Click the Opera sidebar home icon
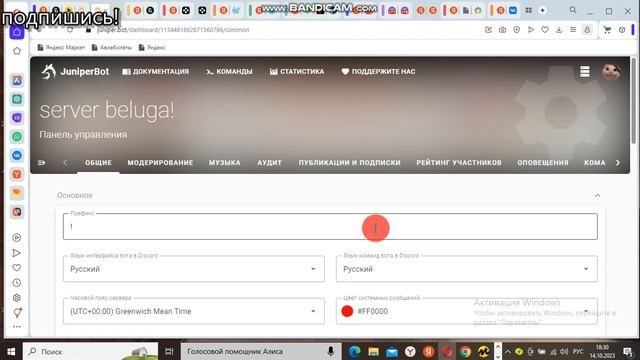The height and width of the screenshot is (360, 640). 17,32
